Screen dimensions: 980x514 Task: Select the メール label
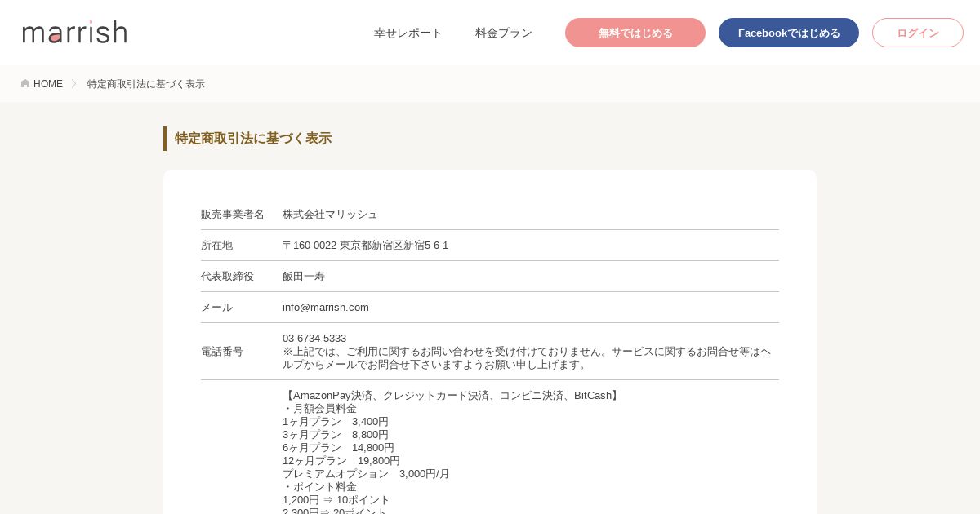[x=216, y=308]
